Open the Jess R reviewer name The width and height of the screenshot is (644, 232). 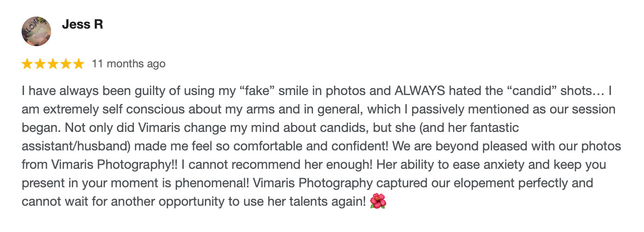point(82,24)
